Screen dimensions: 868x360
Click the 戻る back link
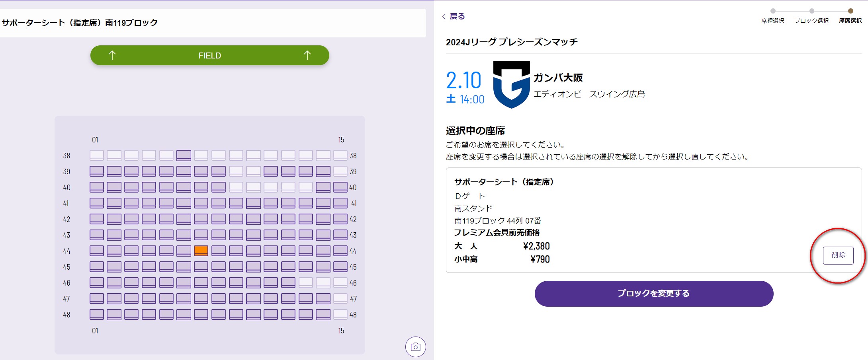click(x=457, y=16)
